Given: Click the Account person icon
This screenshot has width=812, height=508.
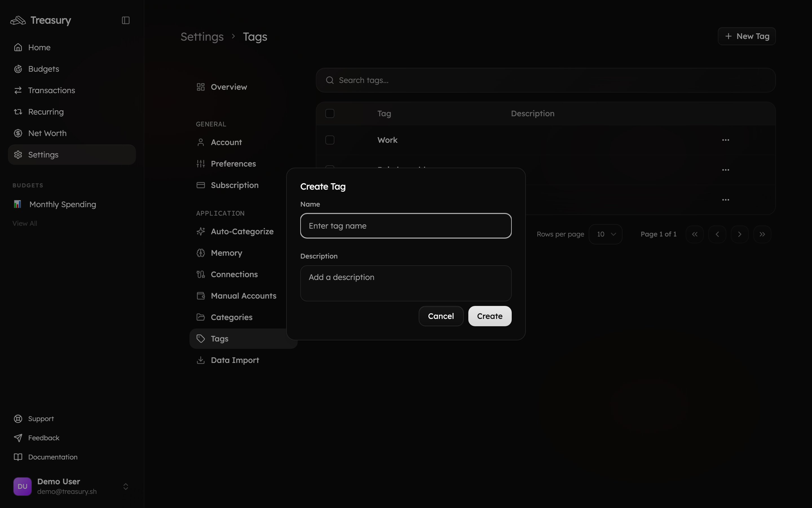Looking at the screenshot, I should pyautogui.click(x=201, y=143).
